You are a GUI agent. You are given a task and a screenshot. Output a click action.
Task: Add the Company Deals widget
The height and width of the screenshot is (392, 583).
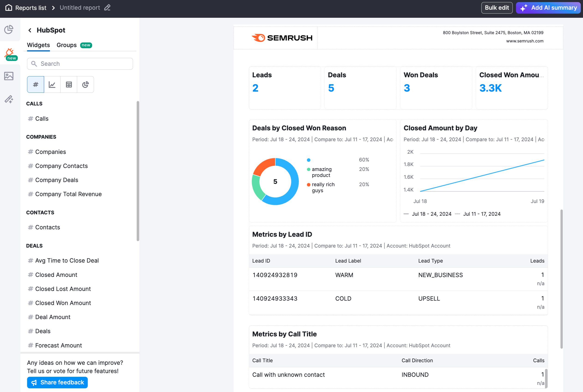[x=57, y=180]
